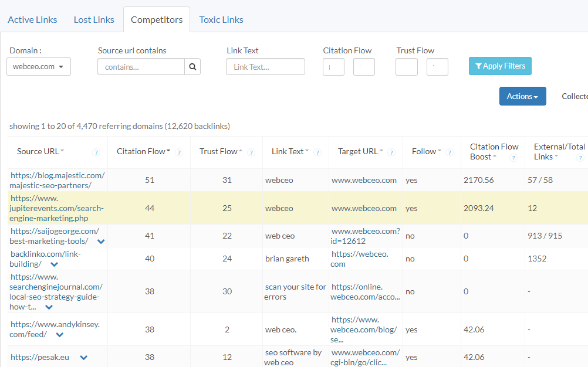Click Citation Flow Boost value 2170.56

point(478,180)
